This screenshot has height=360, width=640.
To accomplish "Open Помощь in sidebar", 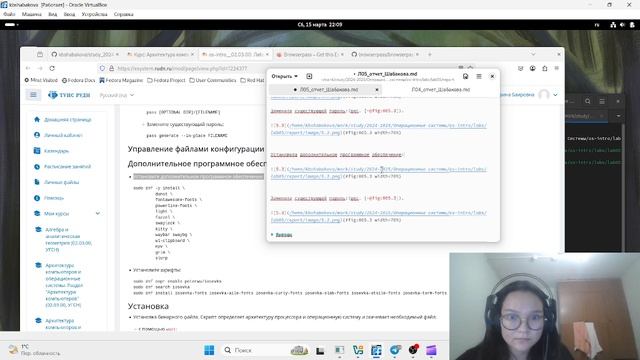I will (49, 198).
